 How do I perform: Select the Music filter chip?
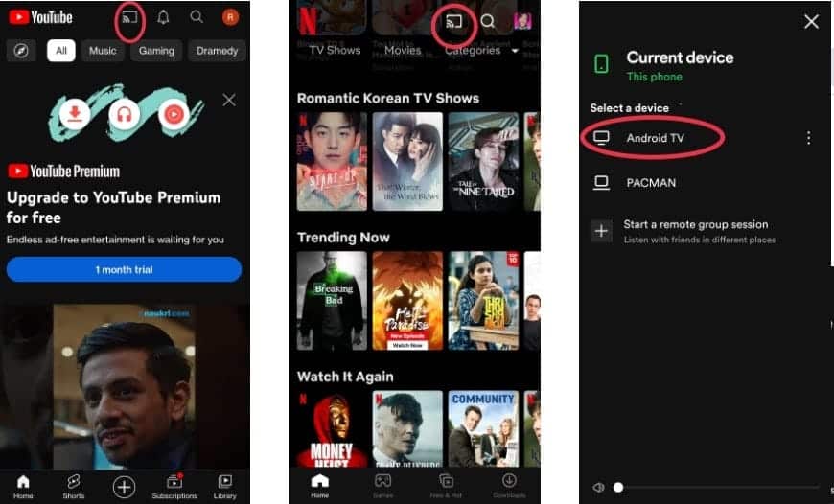click(x=103, y=51)
